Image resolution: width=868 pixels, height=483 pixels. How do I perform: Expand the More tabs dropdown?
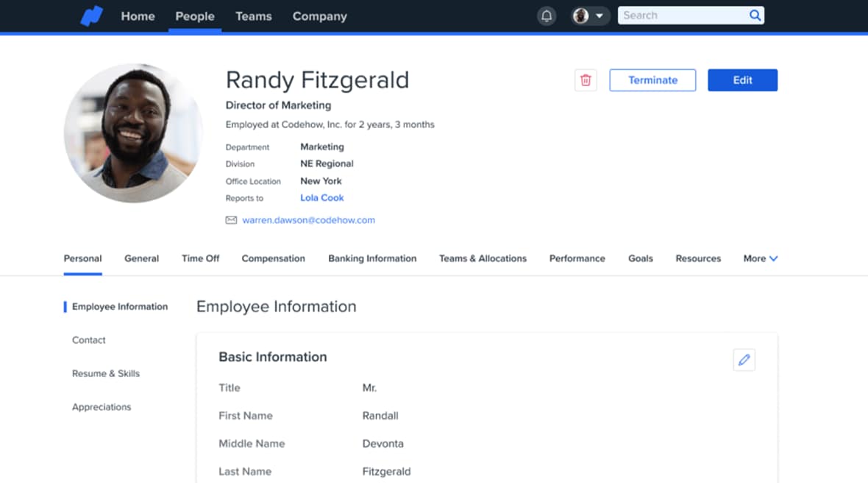(760, 258)
